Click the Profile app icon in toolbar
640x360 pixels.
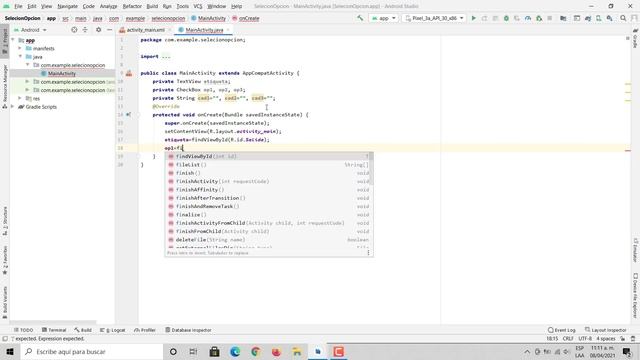(x=528, y=18)
